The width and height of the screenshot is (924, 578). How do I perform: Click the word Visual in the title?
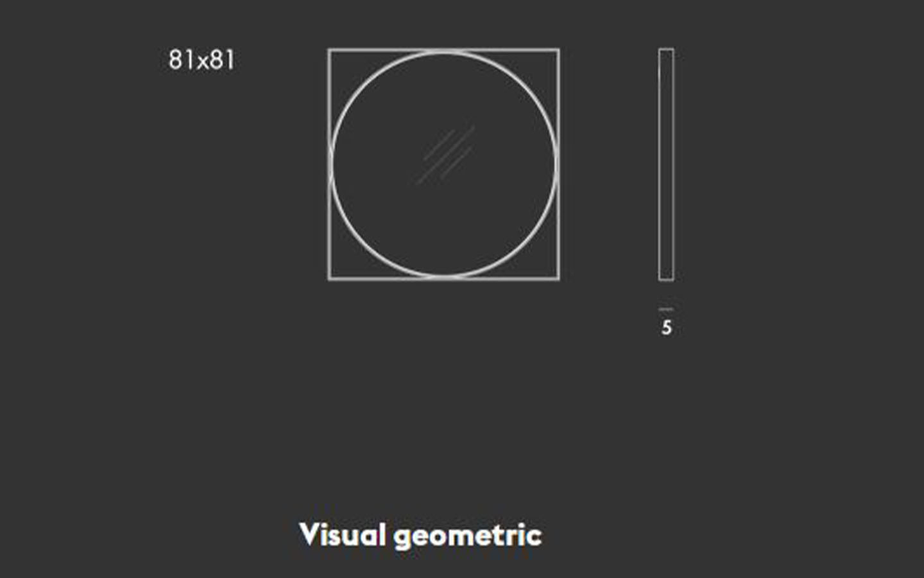click(342, 534)
